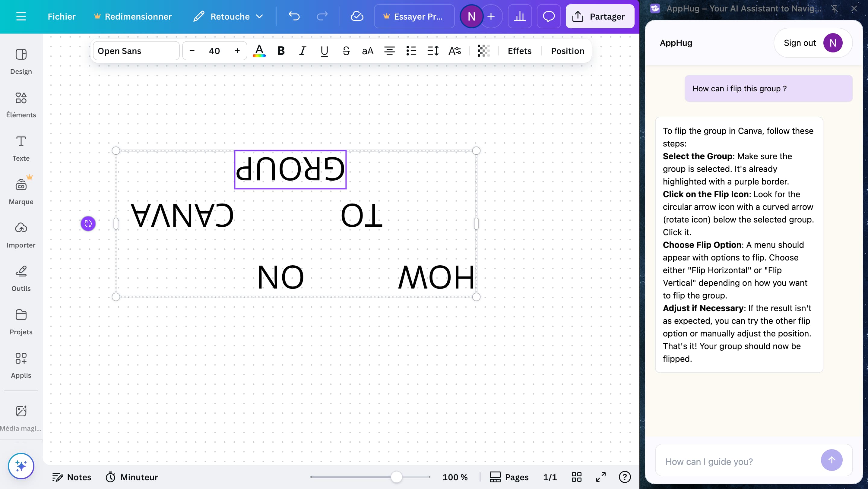
Task: Open the Éléments side panel
Action: [21, 105]
